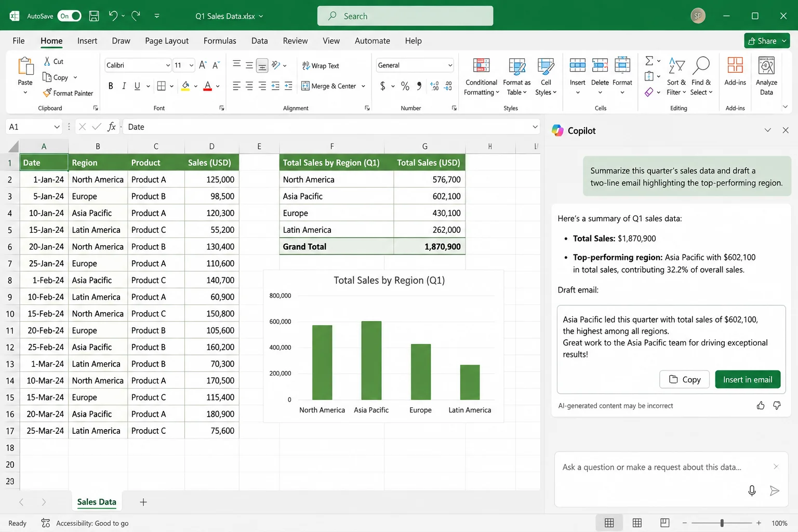The width and height of the screenshot is (798, 532).
Task: Open Merge & Center dropdown arrow
Action: tap(363, 86)
